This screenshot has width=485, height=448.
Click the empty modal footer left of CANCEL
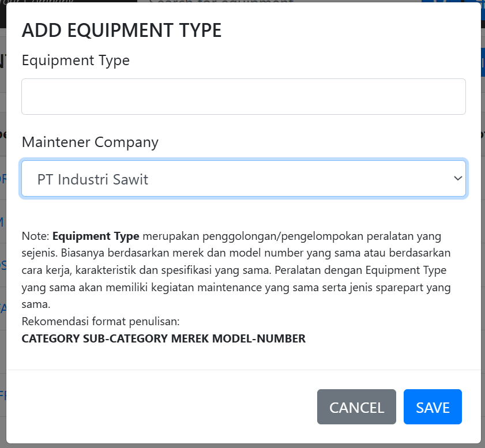click(x=161, y=407)
